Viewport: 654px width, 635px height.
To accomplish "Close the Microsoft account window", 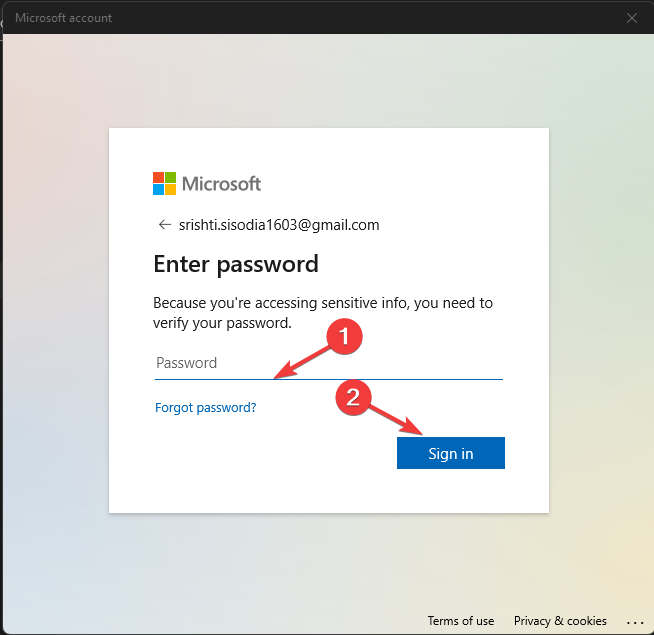I will point(632,18).
